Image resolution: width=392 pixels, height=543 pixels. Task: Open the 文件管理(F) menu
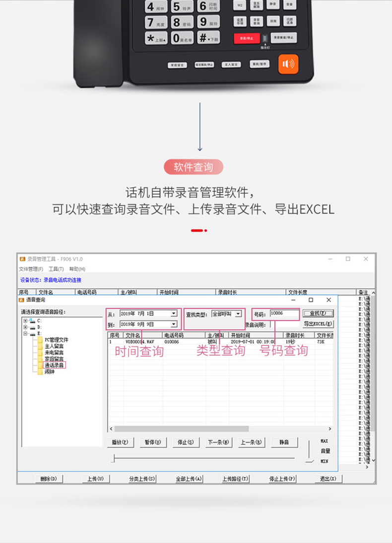tap(31, 269)
